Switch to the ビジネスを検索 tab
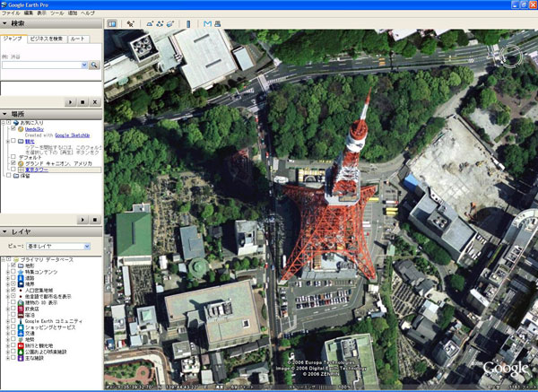The image size is (538, 392). point(47,39)
